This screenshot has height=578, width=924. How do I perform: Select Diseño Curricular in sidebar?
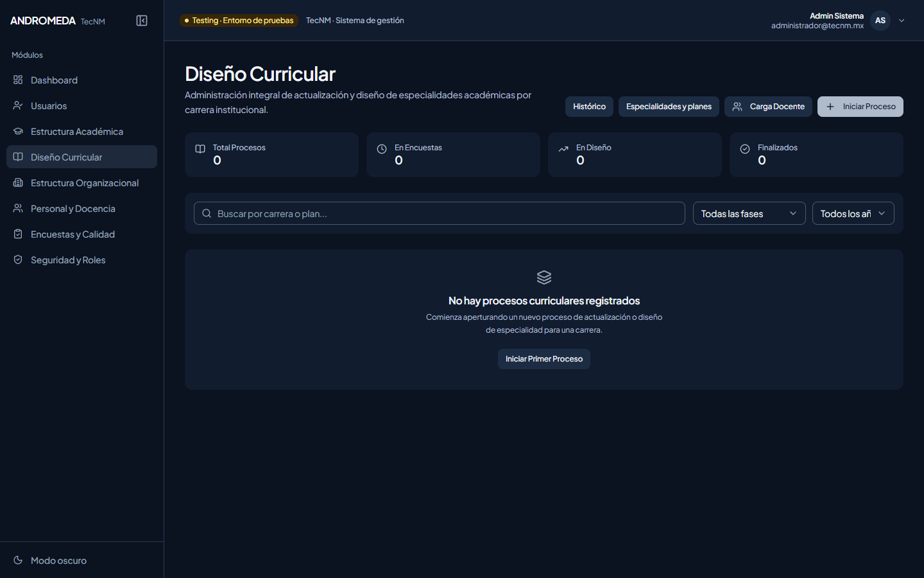pos(82,157)
